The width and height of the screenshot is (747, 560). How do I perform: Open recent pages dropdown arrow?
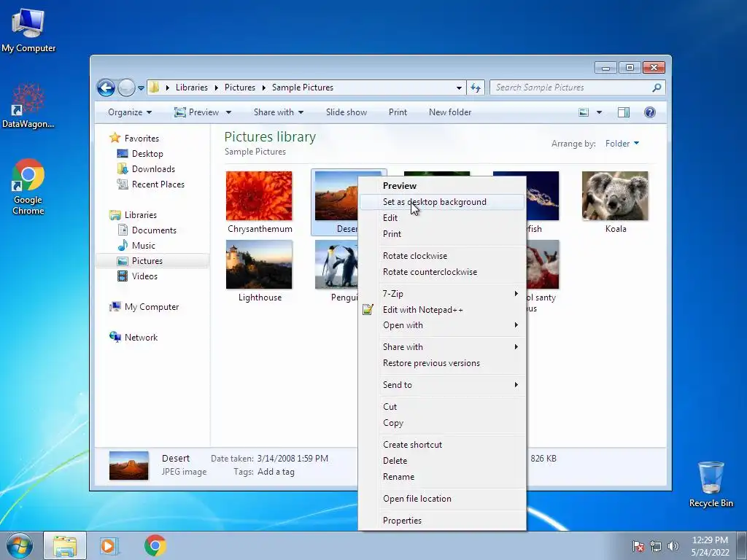click(x=141, y=88)
